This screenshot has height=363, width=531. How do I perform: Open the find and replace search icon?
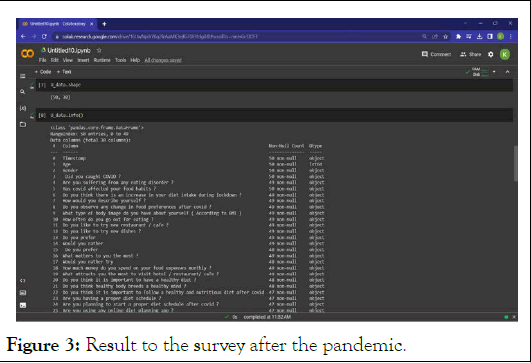pyautogui.click(x=23, y=92)
